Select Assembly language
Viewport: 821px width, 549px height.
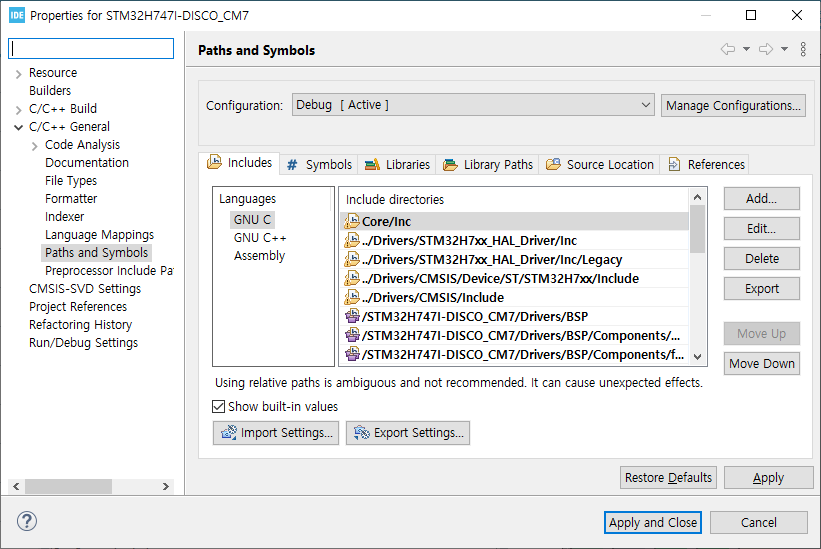(260, 255)
